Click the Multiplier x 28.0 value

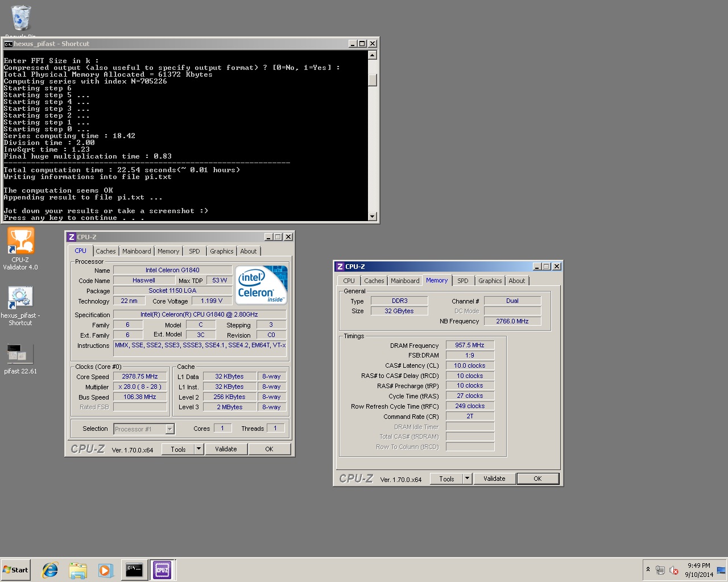[x=140, y=386]
